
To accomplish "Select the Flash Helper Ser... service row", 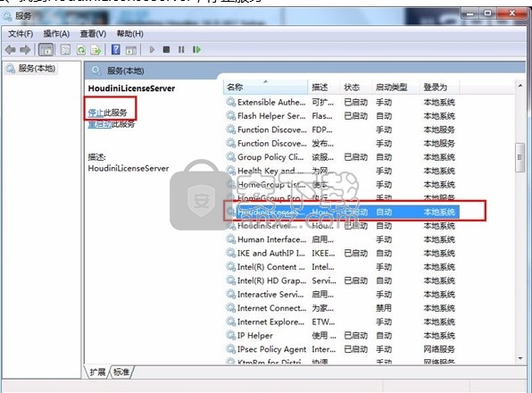I will (341, 116).
